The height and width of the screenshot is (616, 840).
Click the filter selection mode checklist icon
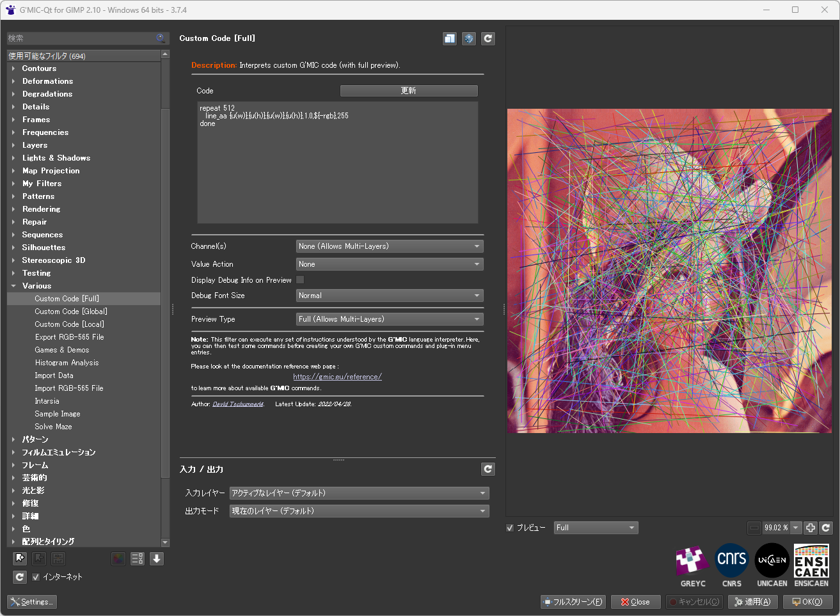138,558
